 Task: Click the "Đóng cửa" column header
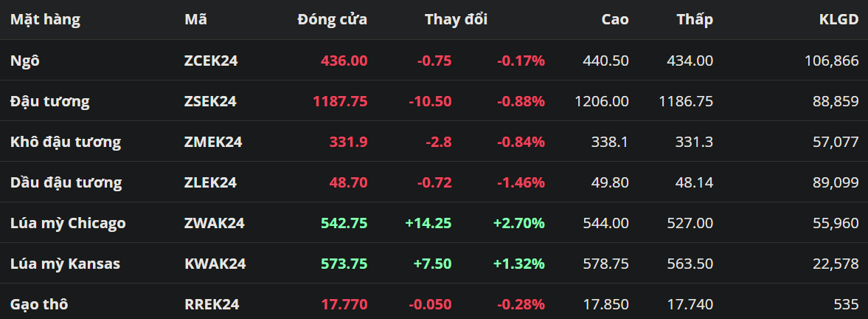pos(332,20)
